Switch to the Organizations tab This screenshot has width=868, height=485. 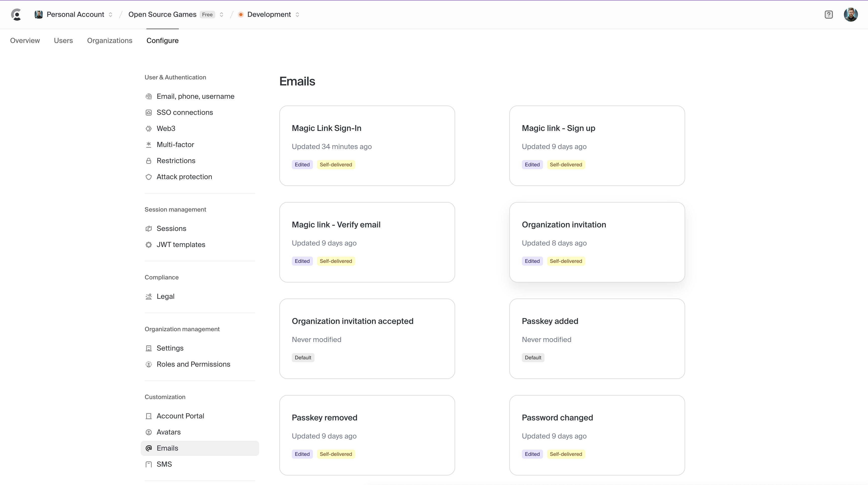click(110, 40)
